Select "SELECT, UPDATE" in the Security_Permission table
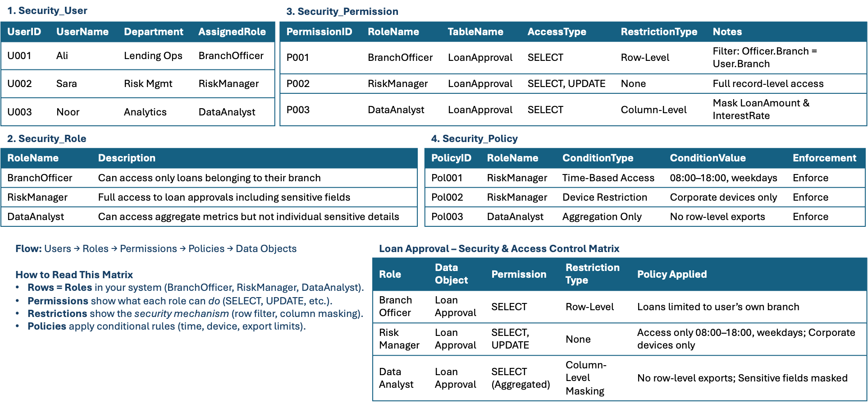The image size is (868, 404). pos(566,83)
